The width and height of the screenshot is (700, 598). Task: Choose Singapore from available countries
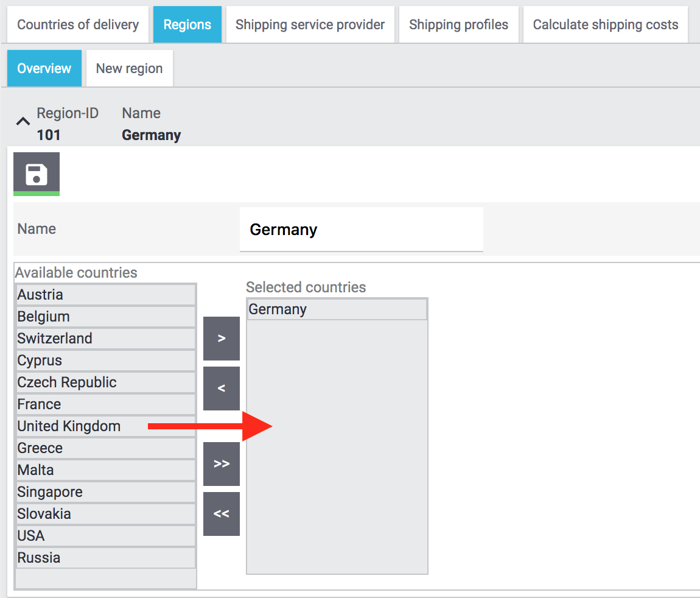click(50, 492)
